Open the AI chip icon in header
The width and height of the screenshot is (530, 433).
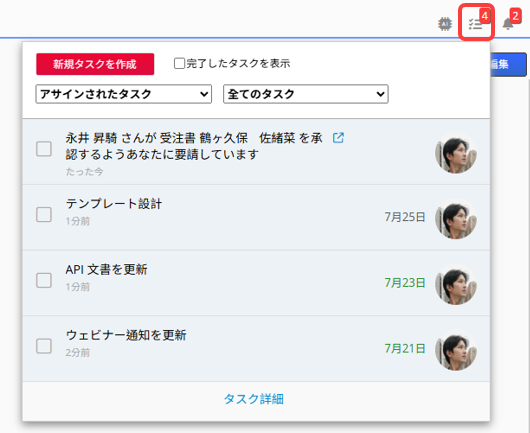tap(445, 24)
